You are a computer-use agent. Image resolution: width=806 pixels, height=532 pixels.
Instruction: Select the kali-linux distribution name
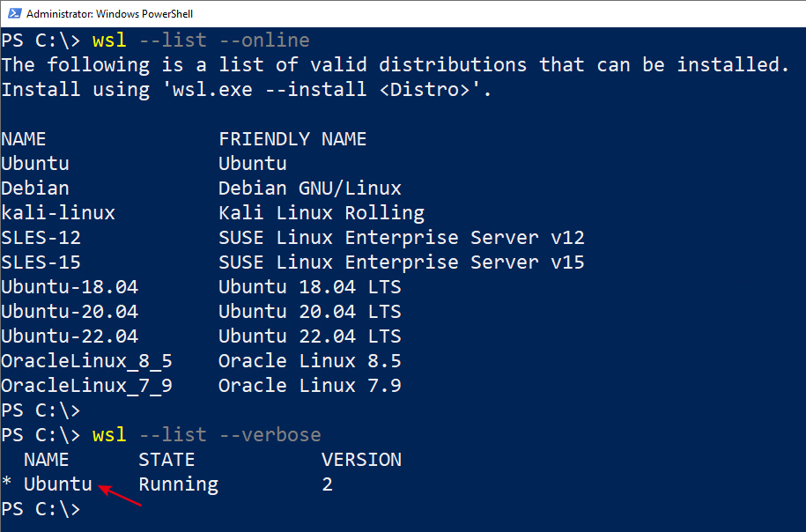click(58, 213)
